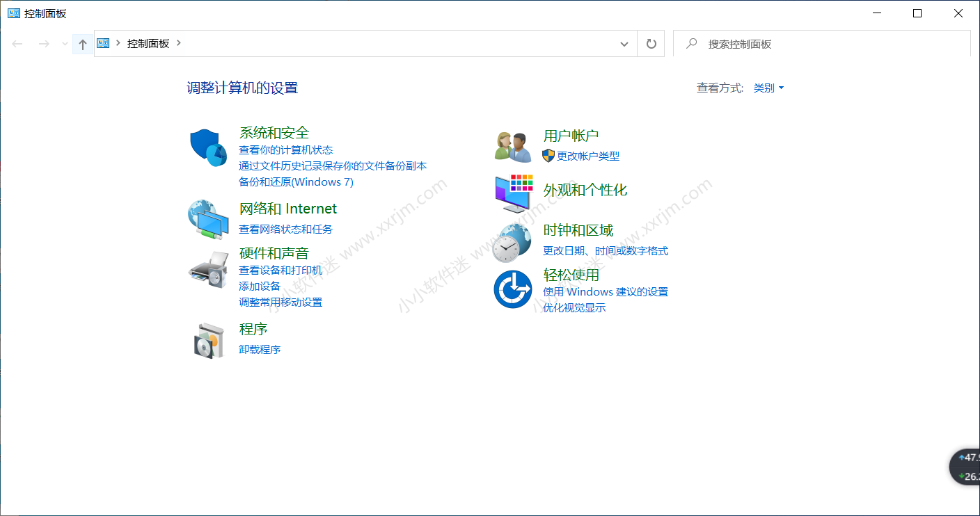Open 查看网络状态和任务 link
This screenshot has width=980, height=516.
(x=286, y=229)
